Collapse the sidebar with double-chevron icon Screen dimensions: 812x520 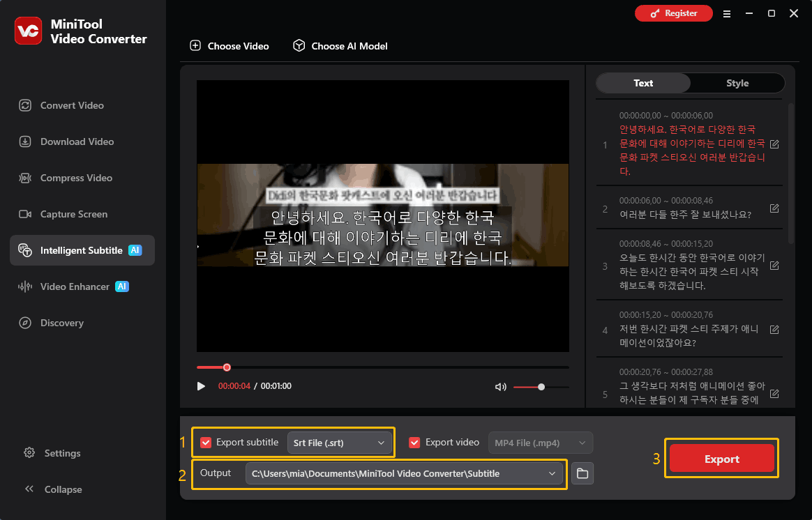pyautogui.click(x=29, y=489)
